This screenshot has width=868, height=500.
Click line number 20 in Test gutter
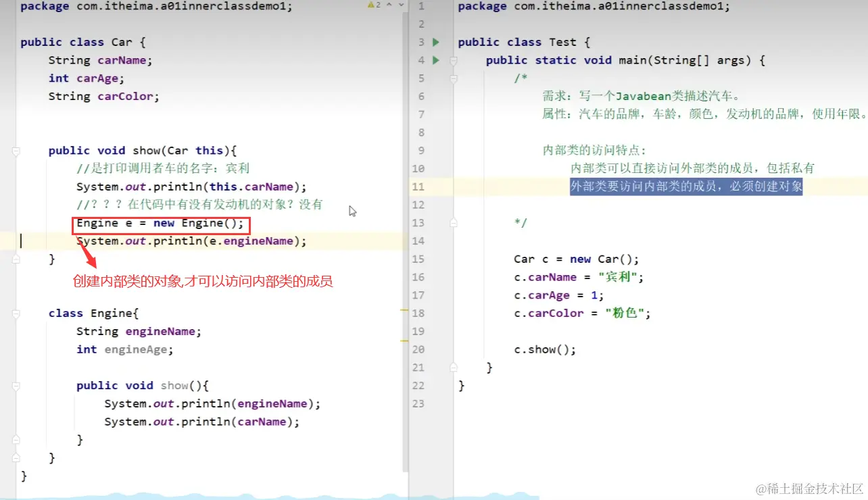coord(418,349)
